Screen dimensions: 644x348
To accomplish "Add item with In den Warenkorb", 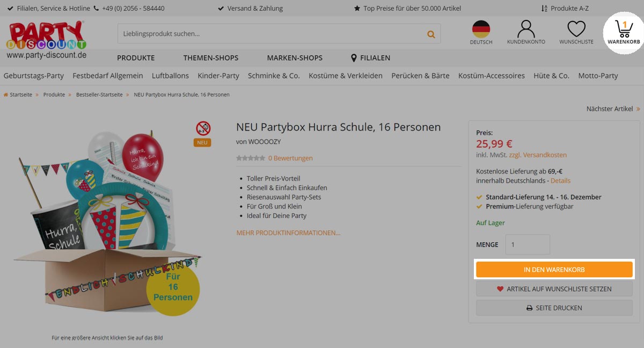I will pyautogui.click(x=554, y=270).
